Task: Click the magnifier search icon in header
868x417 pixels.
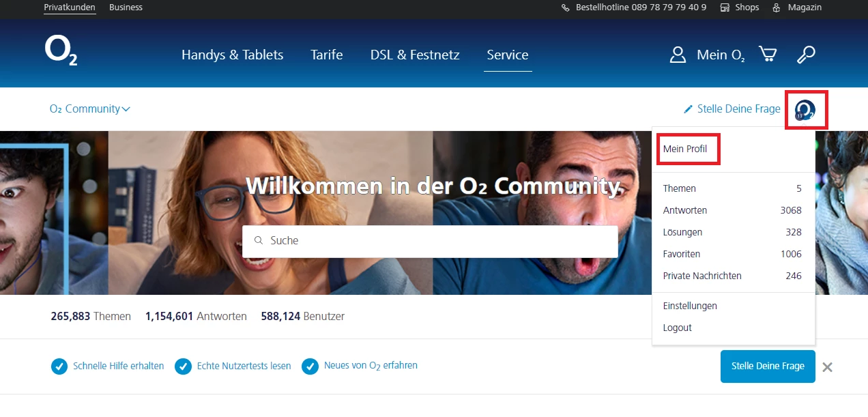Action: click(x=806, y=55)
